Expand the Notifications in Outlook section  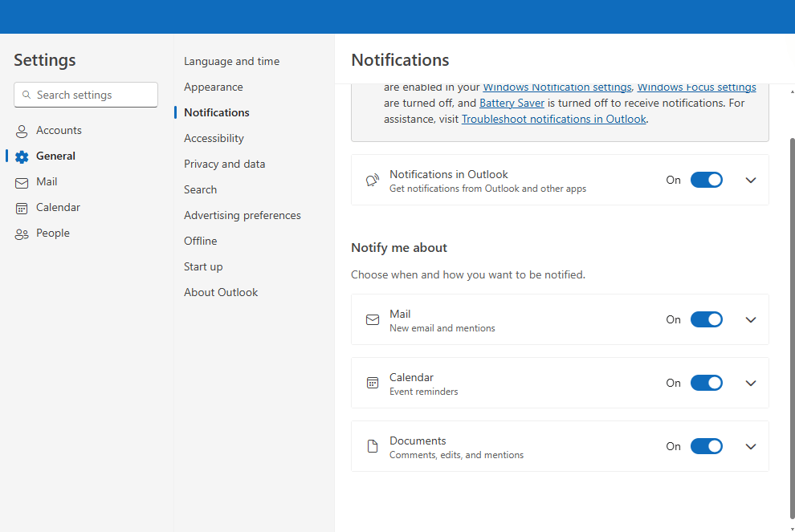point(750,180)
